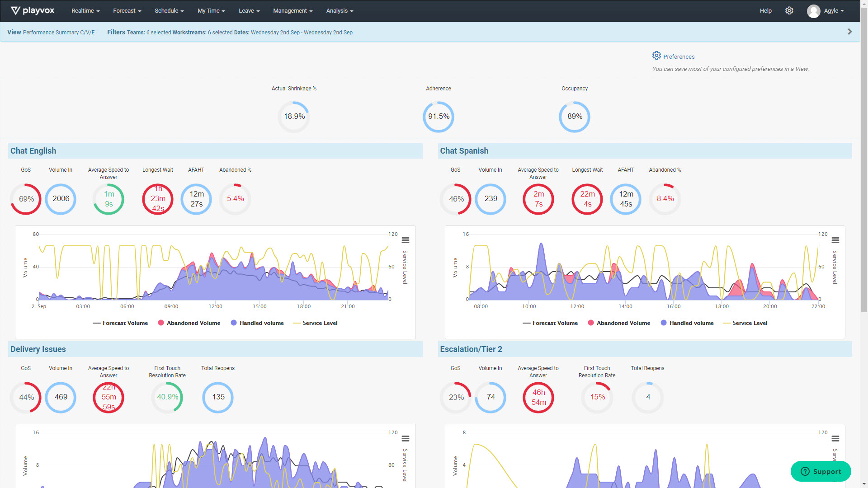Open the Analysis menu
The width and height of the screenshot is (868, 488).
340,10
